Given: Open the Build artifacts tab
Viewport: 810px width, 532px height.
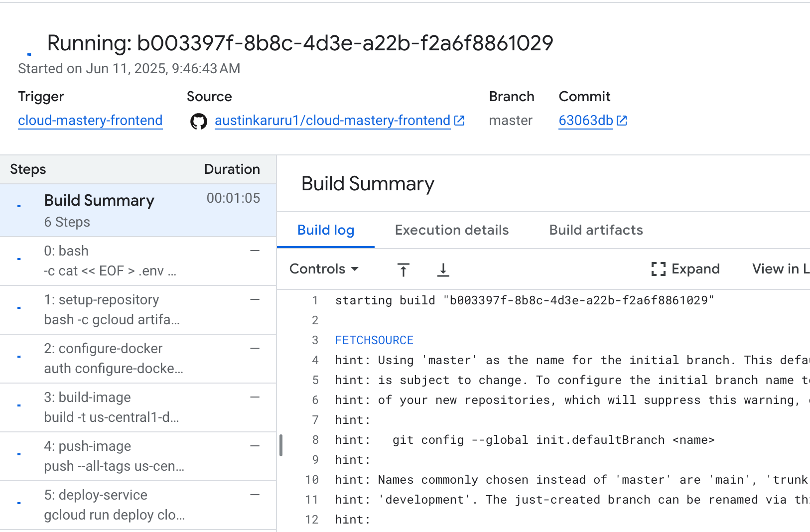Looking at the screenshot, I should [x=595, y=230].
